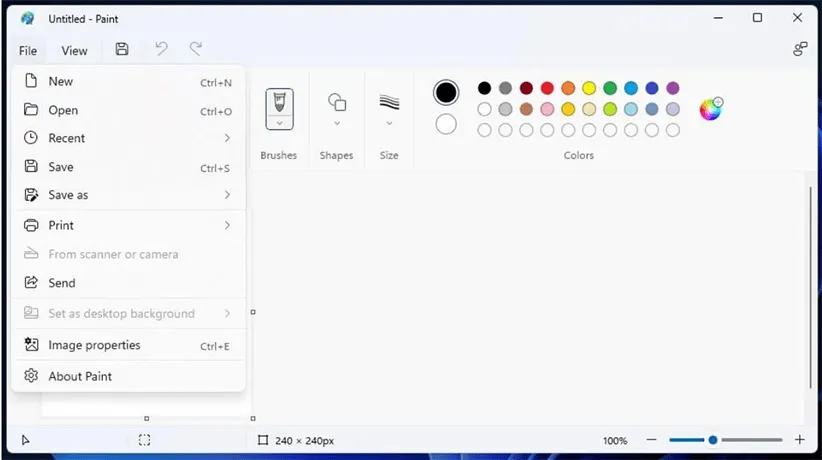Open the View menu

[x=74, y=51]
